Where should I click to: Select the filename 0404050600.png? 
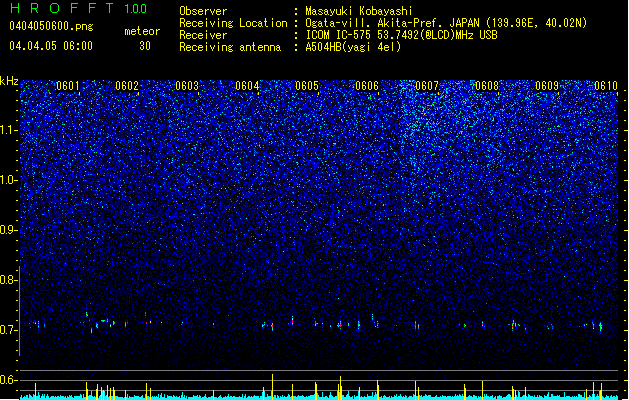[x=51, y=26]
